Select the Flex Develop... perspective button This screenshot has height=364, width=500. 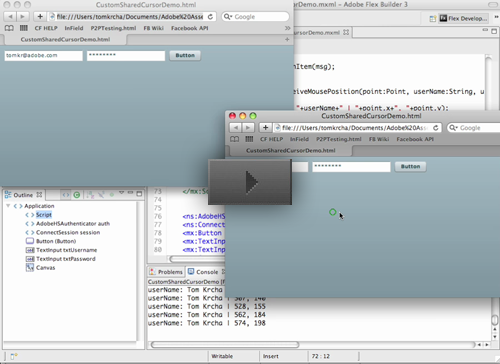pyautogui.click(x=463, y=18)
